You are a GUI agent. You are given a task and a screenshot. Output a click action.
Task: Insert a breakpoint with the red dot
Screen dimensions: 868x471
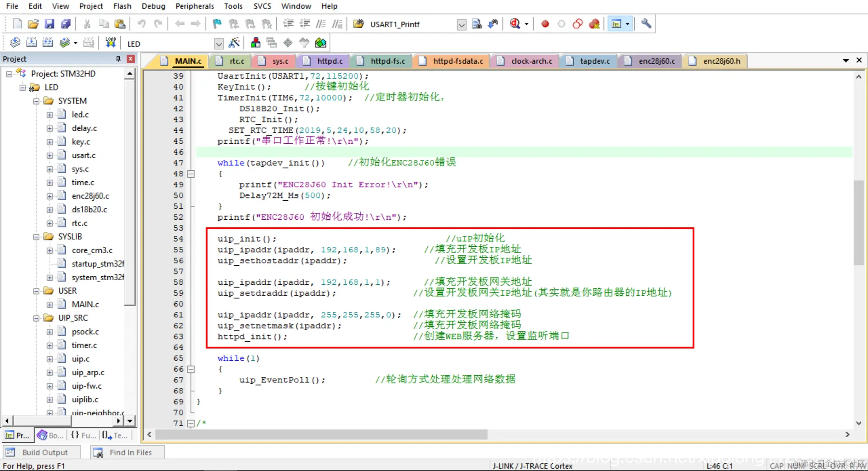point(545,24)
